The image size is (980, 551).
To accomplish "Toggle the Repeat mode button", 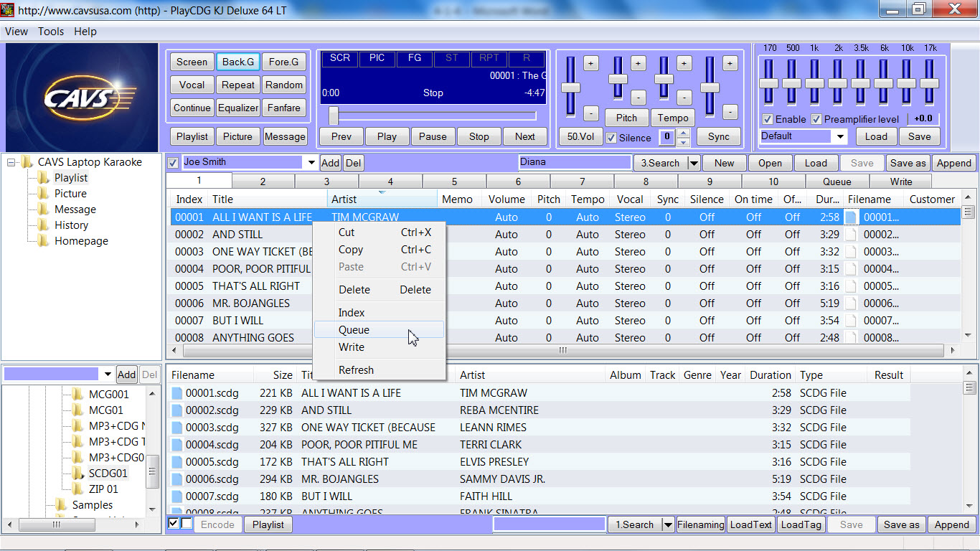I will (238, 85).
